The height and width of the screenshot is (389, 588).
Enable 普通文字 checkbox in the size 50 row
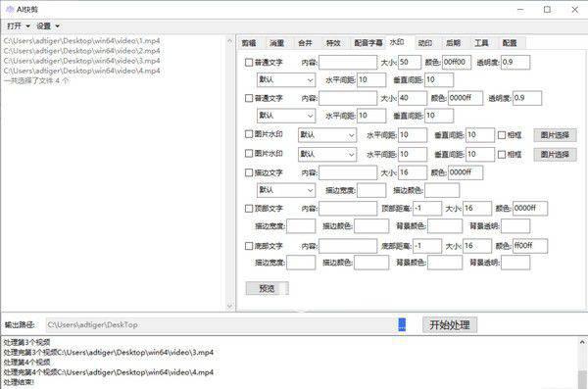249,63
